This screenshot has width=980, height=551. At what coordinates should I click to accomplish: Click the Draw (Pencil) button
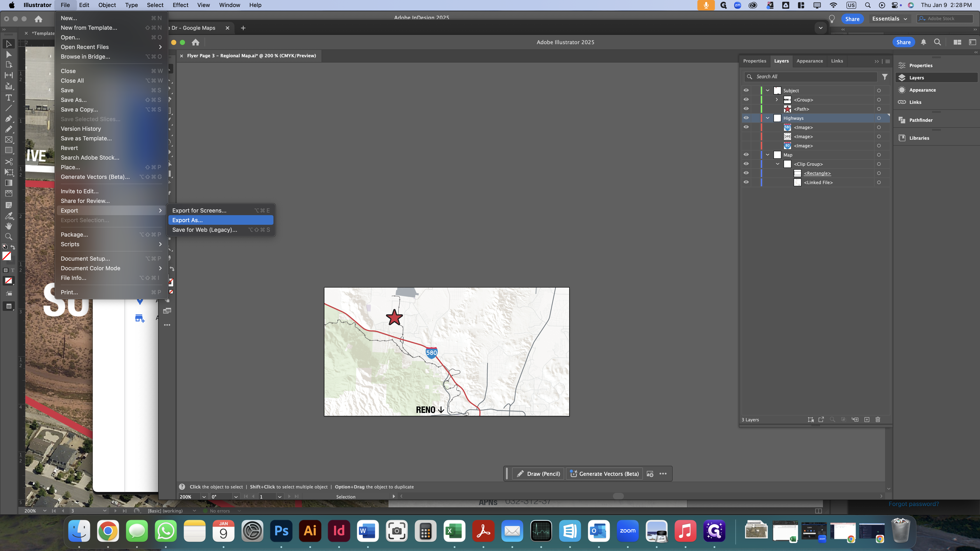point(538,474)
